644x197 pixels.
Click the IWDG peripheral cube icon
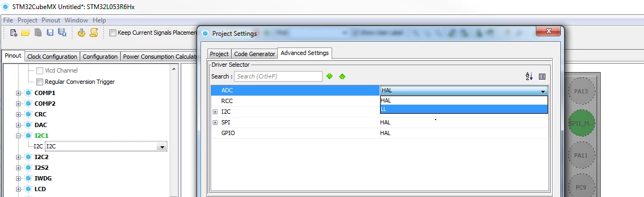(x=28, y=178)
